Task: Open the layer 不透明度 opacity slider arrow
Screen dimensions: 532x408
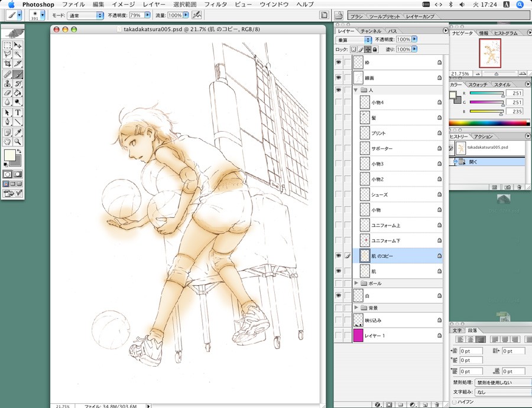Action: click(x=414, y=40)
